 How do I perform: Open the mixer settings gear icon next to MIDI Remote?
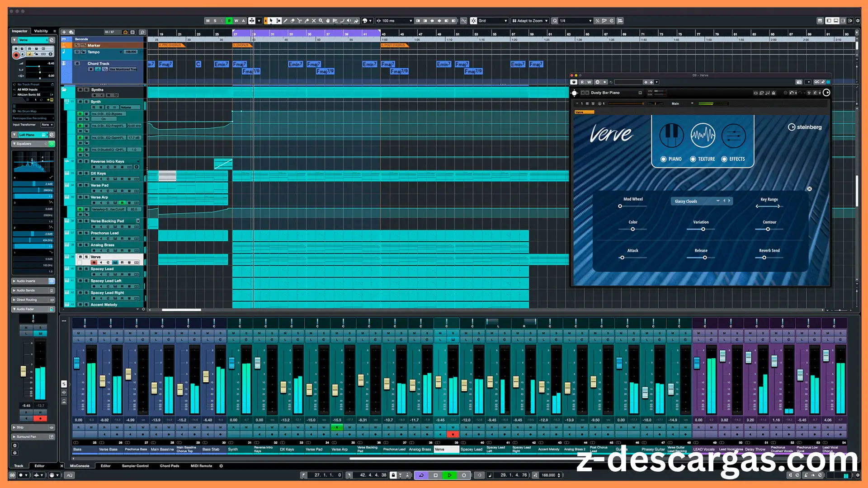221,466
